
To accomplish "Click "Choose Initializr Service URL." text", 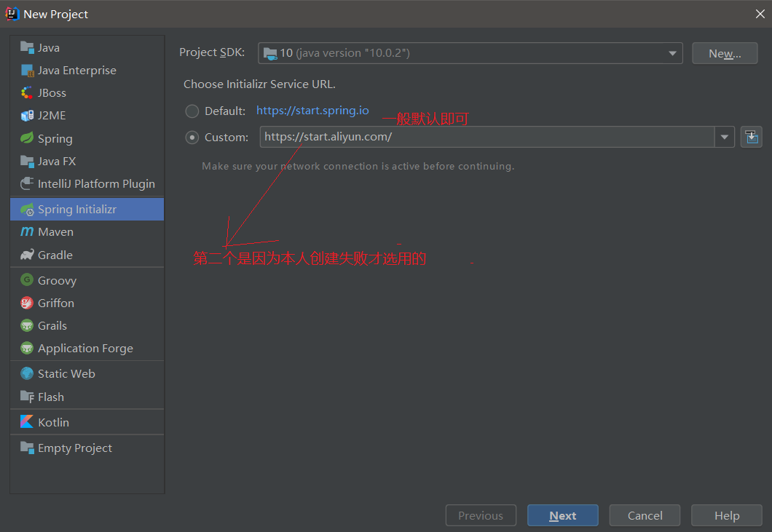I will pyautogui.click(x=259, y=84).
